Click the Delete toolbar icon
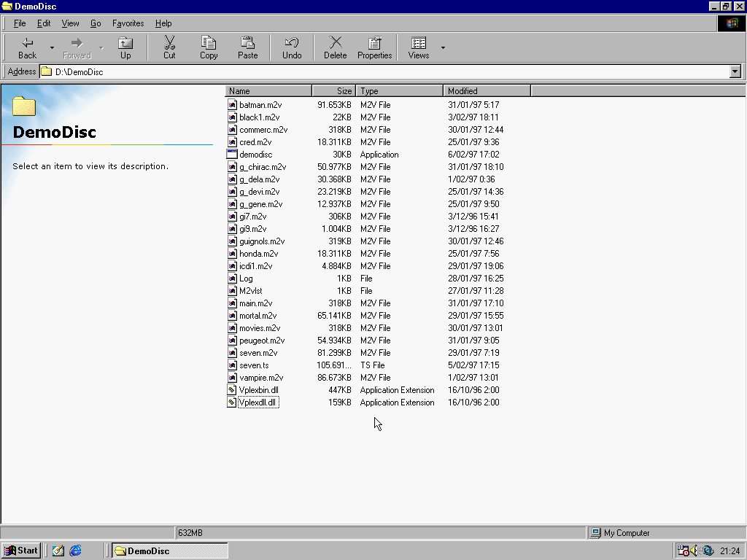 tap(335, 44)
